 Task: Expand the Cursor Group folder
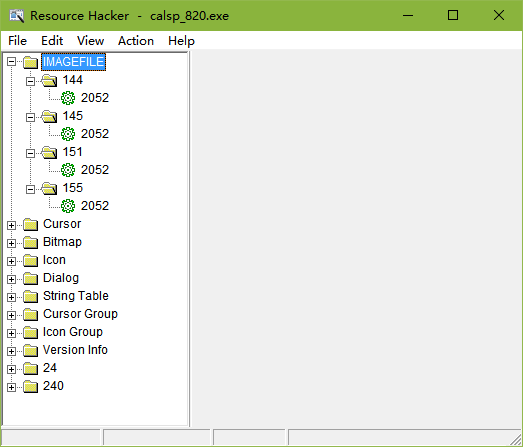[x=11, y=315]
